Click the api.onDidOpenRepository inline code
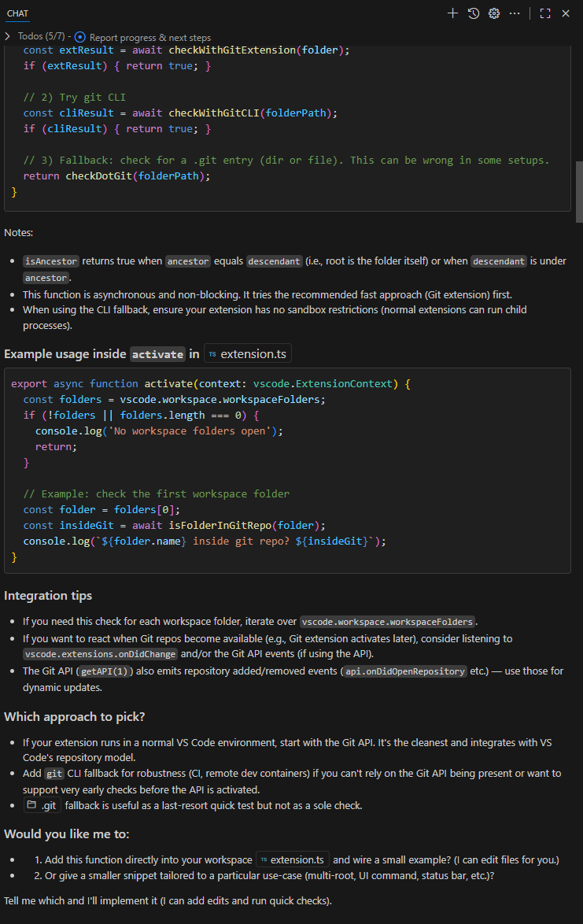 403,671
